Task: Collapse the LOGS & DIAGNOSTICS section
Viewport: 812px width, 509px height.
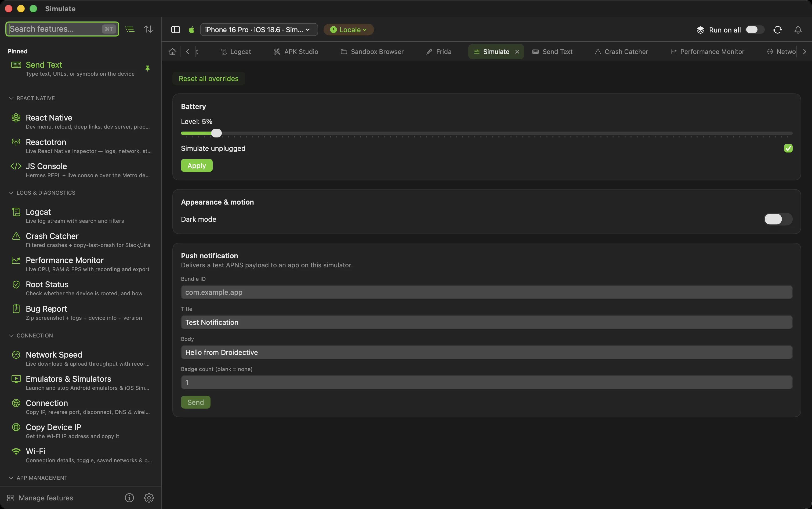Action: point(11,192)
